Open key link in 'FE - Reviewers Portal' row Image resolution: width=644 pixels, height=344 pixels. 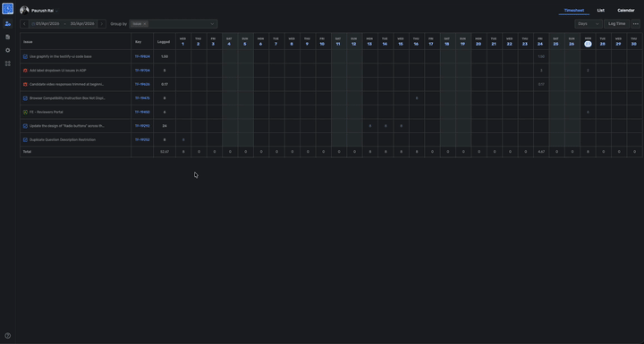142,112
